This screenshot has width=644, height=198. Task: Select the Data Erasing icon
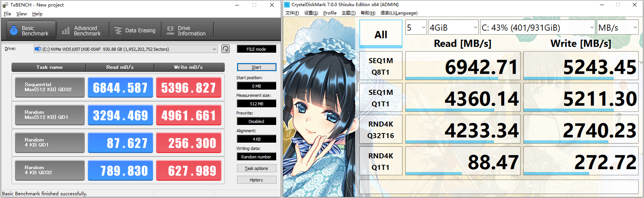point(118,30)
